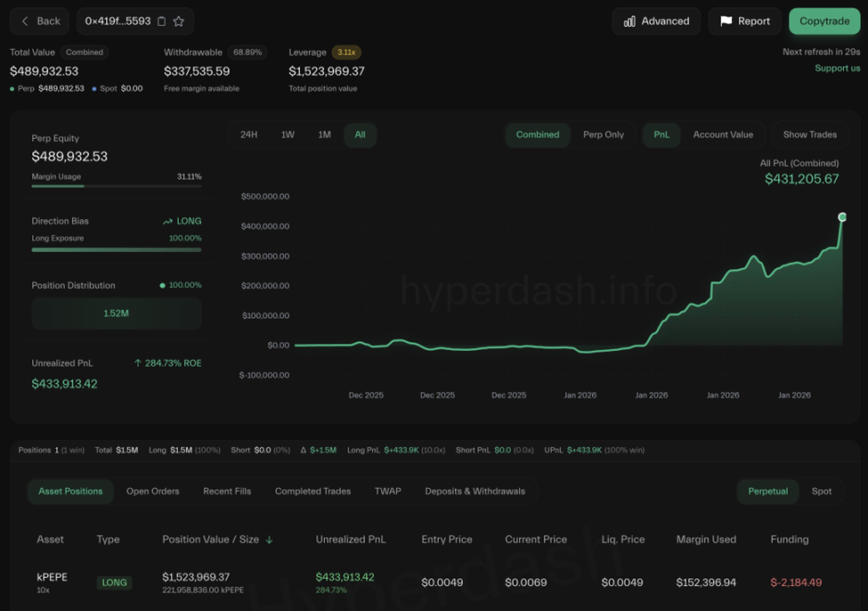The height and width of the screenshot is (611, 868).
Task: Click the green endpoint dot on the PnL chart
Action: point(842,217)
